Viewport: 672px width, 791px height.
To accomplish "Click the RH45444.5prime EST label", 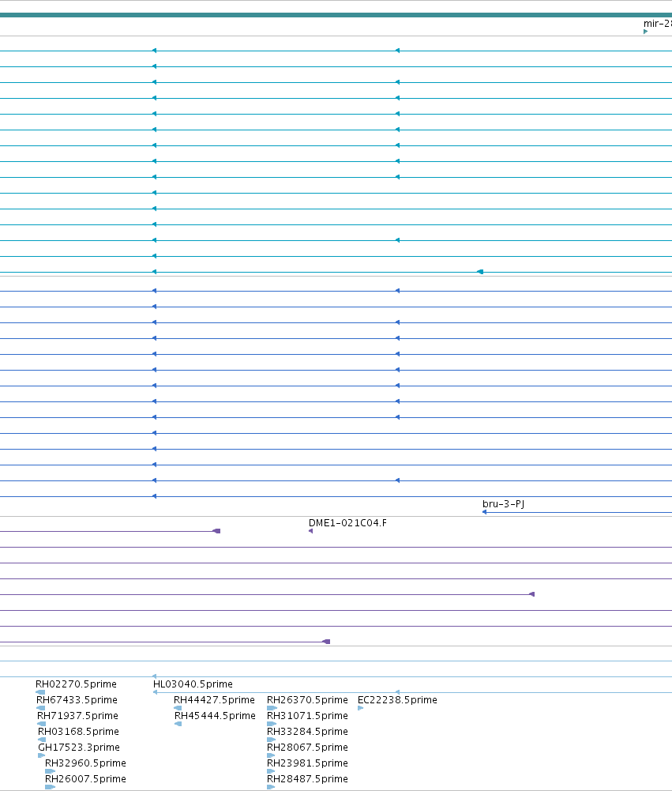I will tap(216, 716).
